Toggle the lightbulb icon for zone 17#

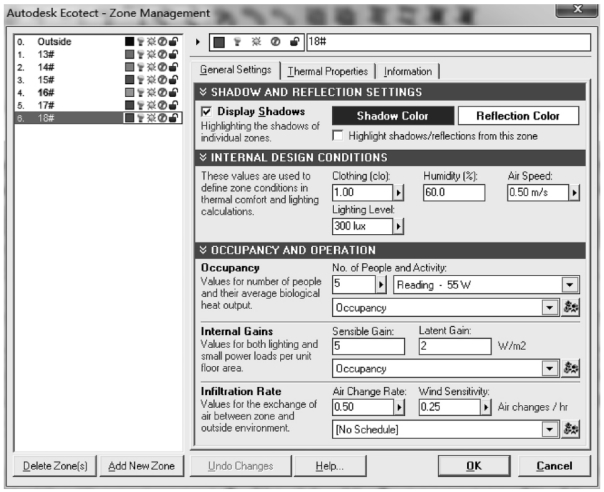(x=141, y=105)
